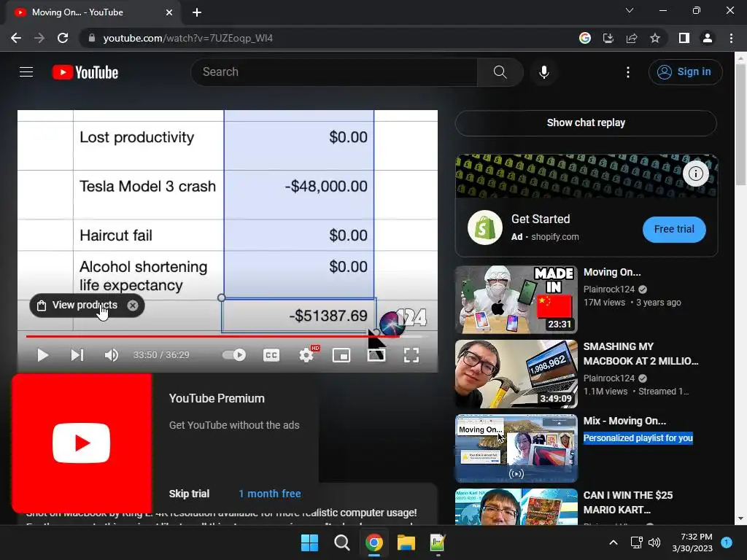Screen dimensions: 747x560
Task: Share this page icon in address bar
Action: point(632,38)
